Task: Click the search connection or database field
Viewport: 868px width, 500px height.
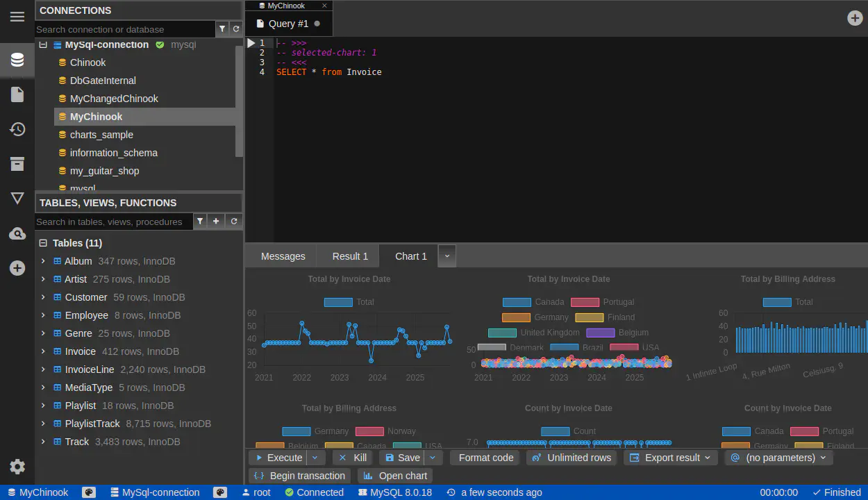Action: pos(125,29)
